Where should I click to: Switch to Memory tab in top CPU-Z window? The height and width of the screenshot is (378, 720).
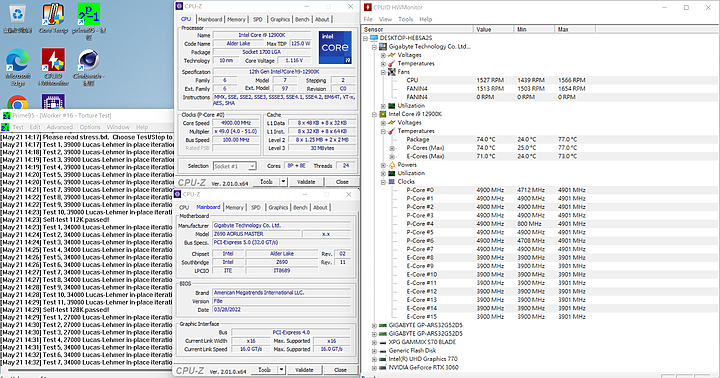pyautogui.click(x=236, y=19)
